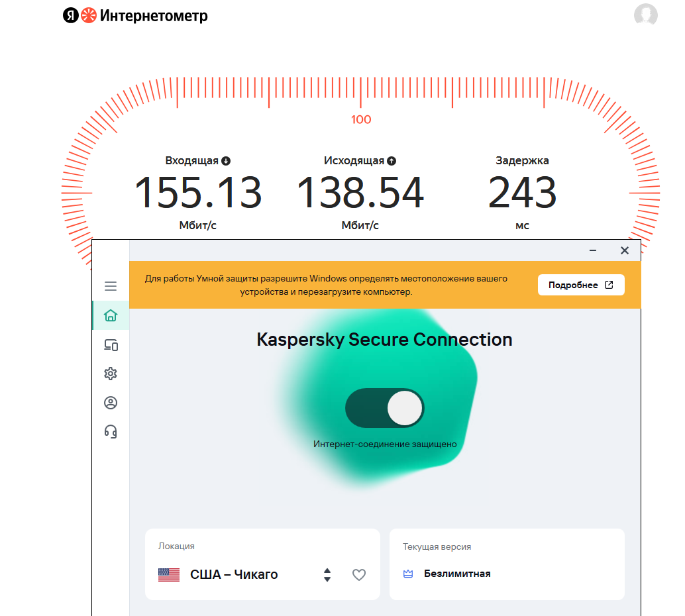The width and height of the screenshot is (685, 616).
Task: Open support headset icon in sidebar
Action: 111,432
